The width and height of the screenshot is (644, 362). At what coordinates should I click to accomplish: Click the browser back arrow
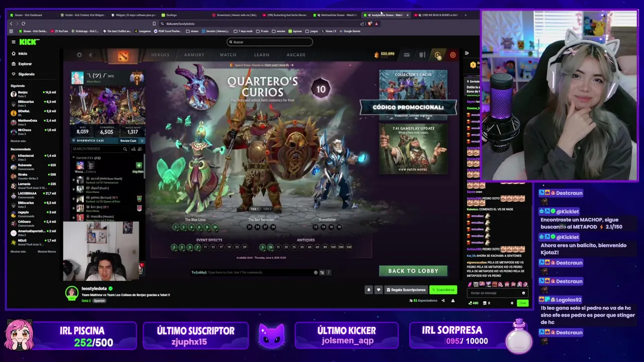click(x=11, y=24)
